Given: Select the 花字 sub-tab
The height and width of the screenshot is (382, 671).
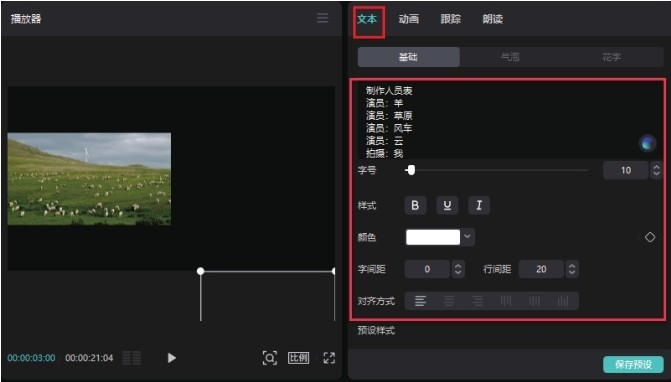Looking at the screenshot, I should pos(612,57).
